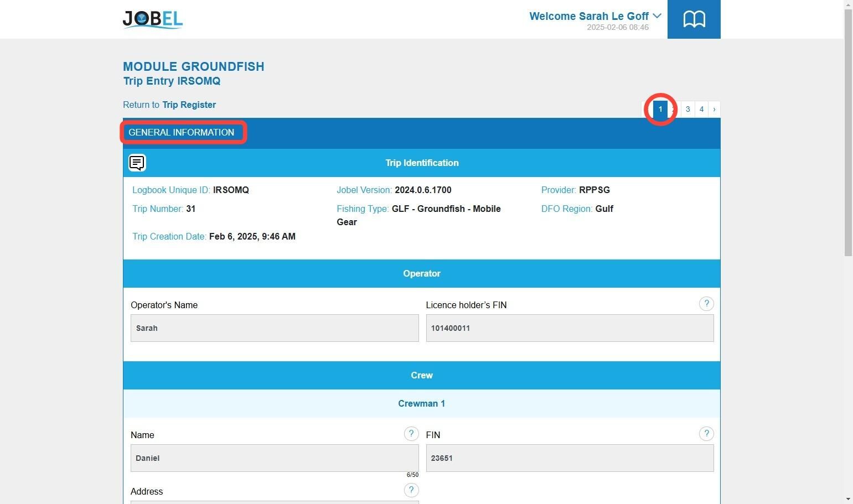Focus the Crewman 1 FIN field
Screen dimensions: 853x504
(570, 458)
